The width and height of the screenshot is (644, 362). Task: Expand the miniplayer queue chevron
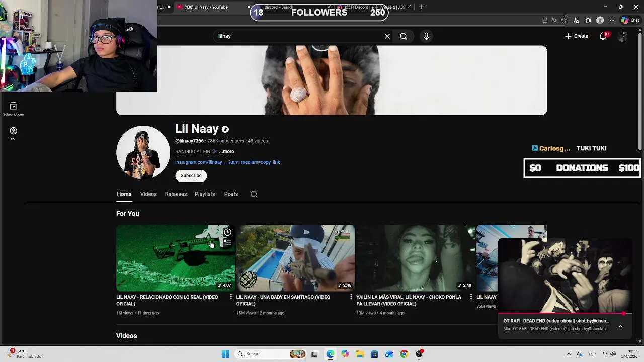621,326
